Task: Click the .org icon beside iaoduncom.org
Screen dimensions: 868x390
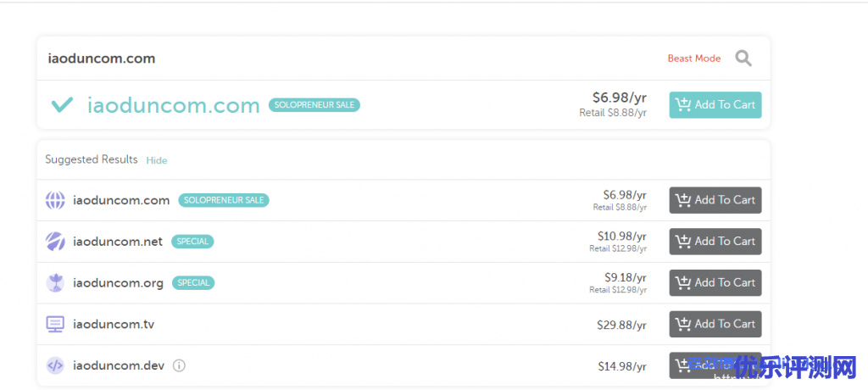Action: pos(55,283)
